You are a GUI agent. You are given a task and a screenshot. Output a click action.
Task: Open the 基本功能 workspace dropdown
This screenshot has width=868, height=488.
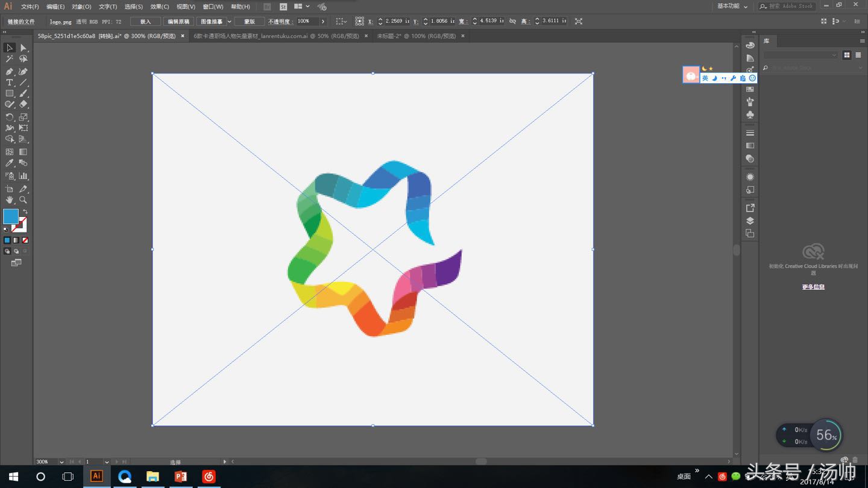(732, 6)
